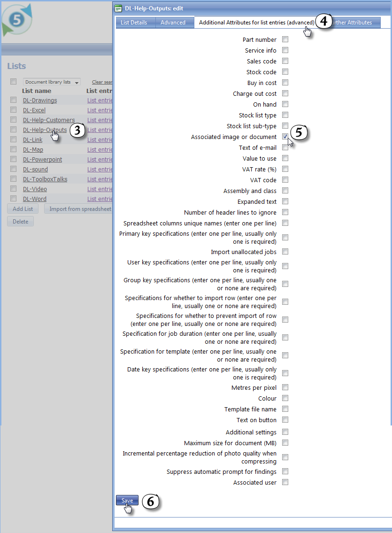Open the DL-ToolboxTalks list
This screenshot has height=533, width=392.
point(45,179)
